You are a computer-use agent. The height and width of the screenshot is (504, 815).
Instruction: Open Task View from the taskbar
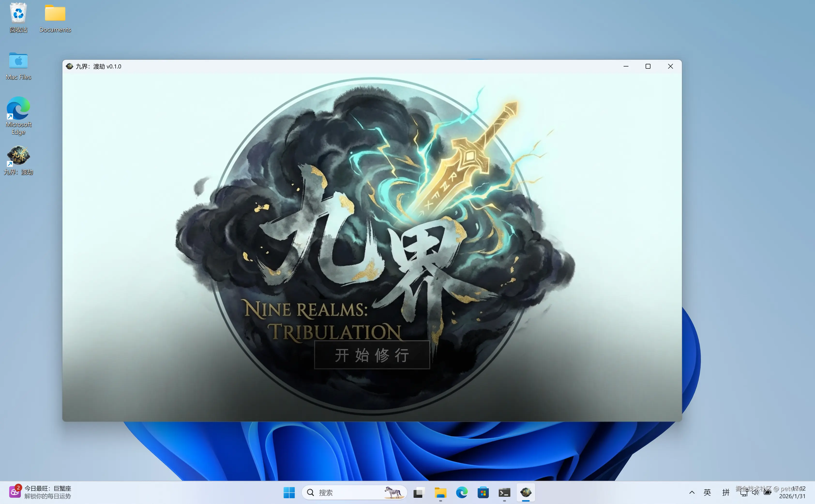418,492
